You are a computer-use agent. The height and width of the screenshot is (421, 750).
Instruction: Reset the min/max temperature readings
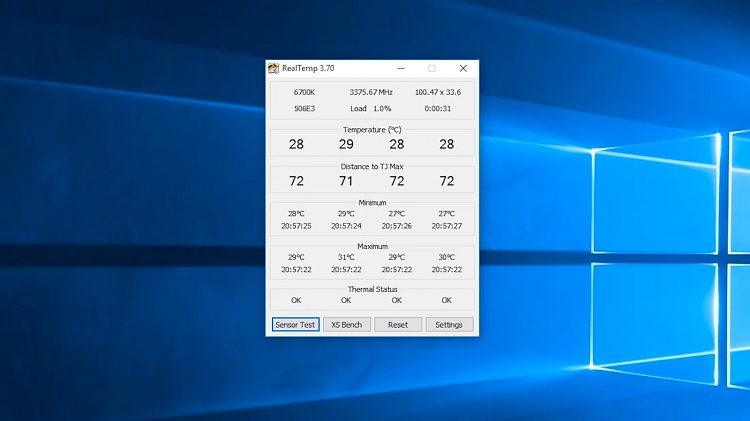(397, 324)
